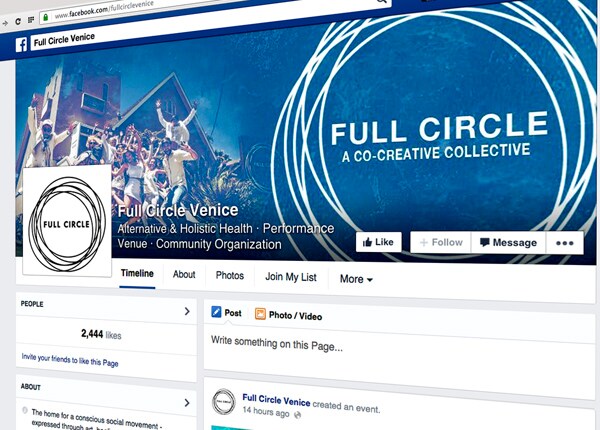Click the Full Circle profile picture
Image resolution: width=600 pixels, height=430 pixels.
[67, 221]
